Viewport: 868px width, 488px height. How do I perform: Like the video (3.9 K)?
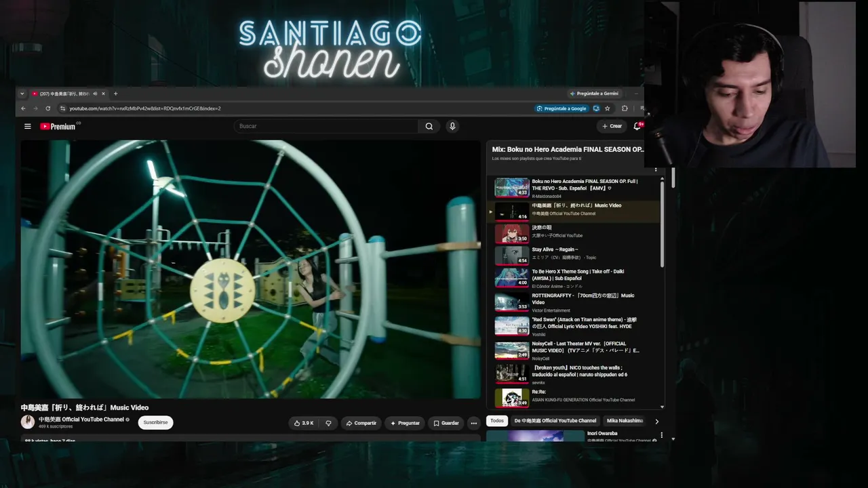click(303, 423)
